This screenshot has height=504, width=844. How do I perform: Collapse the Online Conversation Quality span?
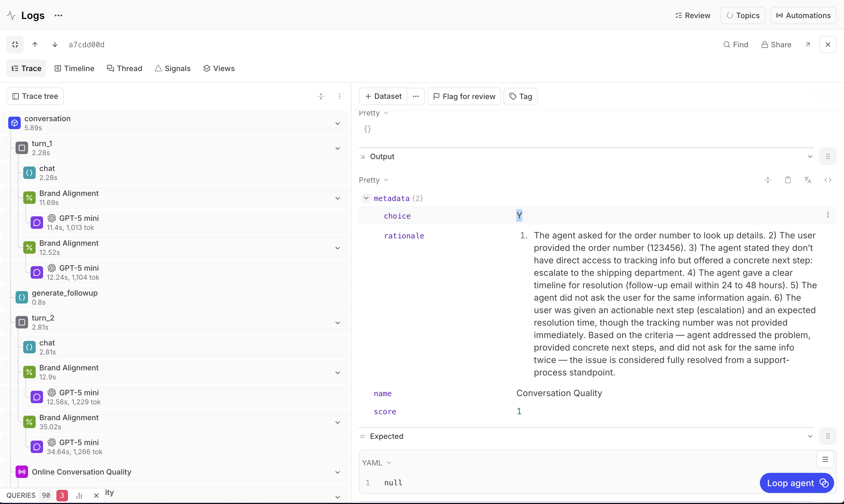[338, 472]
